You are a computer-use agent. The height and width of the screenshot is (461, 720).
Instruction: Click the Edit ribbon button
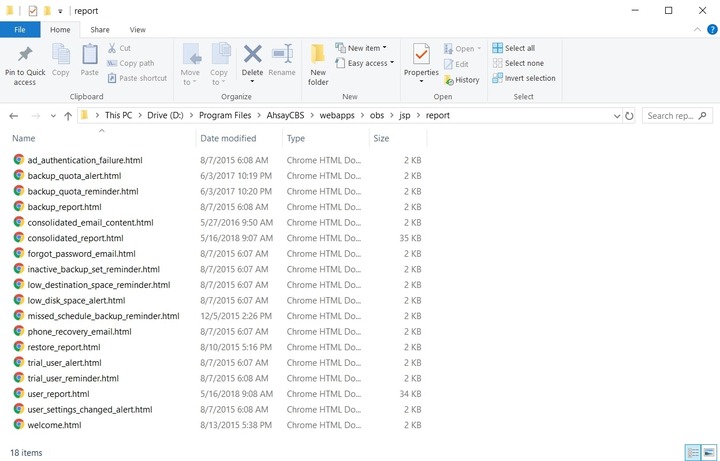[x=456, y=64]
